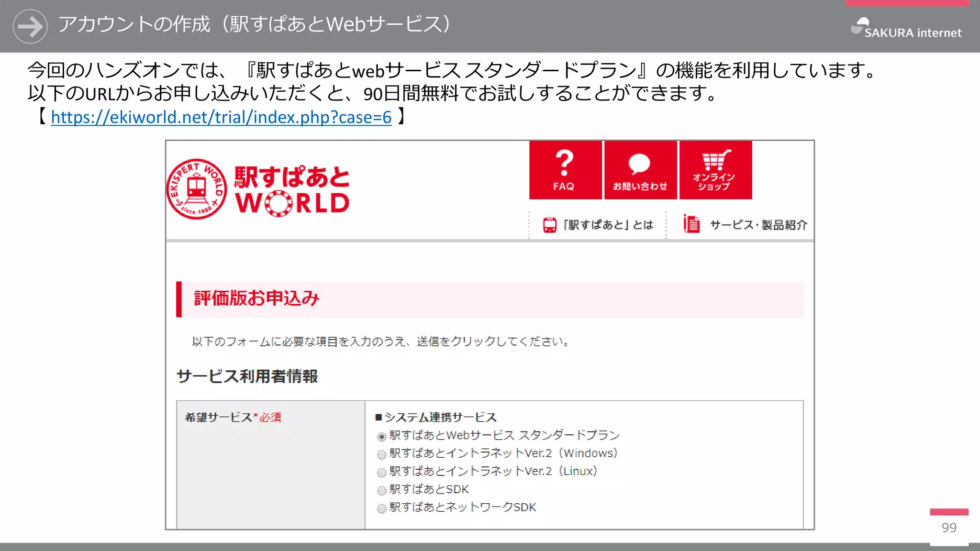Viewport: 980px width, 551px height.
Task: Click the form instruction text 以下のフォームに必要な項目
Action: pyautogui.click(x=380, y=342)
